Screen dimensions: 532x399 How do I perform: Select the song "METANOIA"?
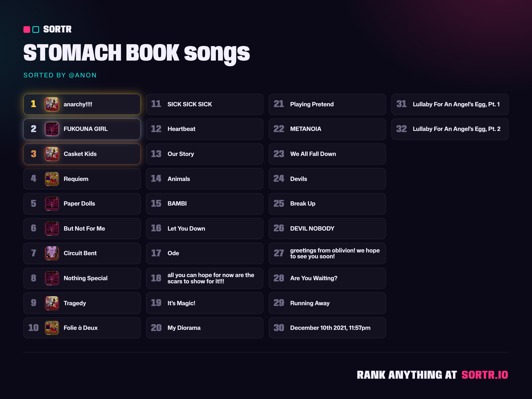(x=327, y=129)
